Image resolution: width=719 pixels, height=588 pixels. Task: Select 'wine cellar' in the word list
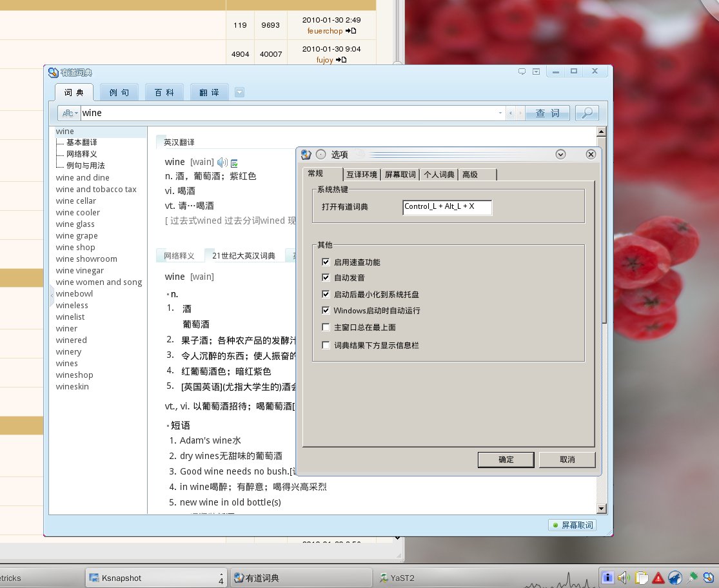[x=75, y=201]
